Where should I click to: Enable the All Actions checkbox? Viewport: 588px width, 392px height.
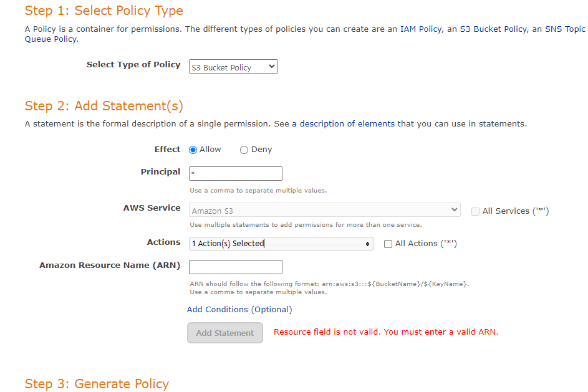tap(388, 244)
